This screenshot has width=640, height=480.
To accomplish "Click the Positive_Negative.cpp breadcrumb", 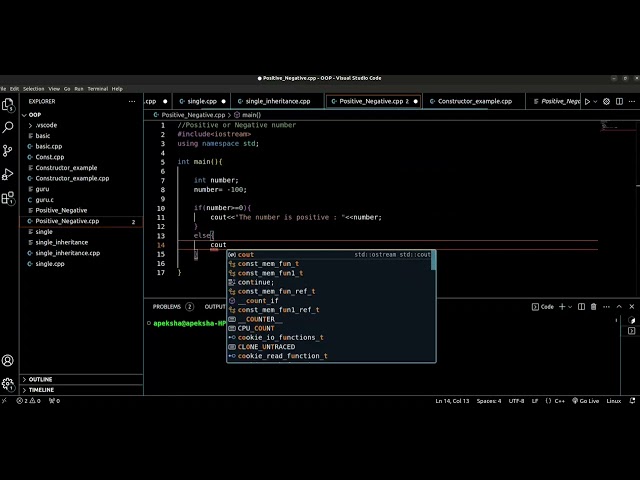I will [189, 115].
